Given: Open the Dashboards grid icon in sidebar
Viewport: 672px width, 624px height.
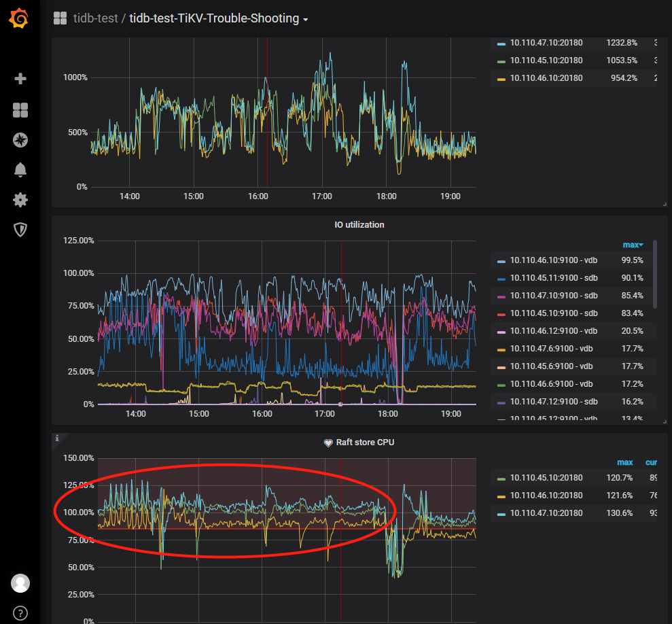Looking at the screenshot, I should tap(20, 110).
